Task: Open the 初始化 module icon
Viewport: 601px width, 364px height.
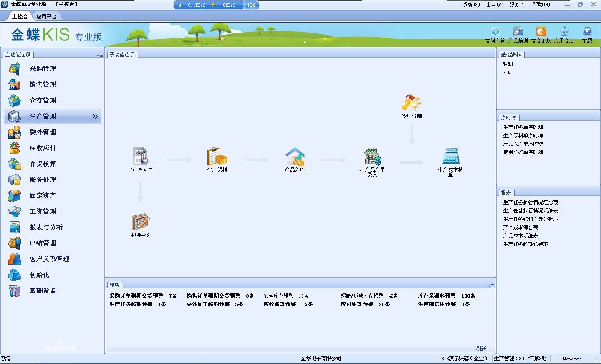Action: pyautogui.click(x=15, y=275)
